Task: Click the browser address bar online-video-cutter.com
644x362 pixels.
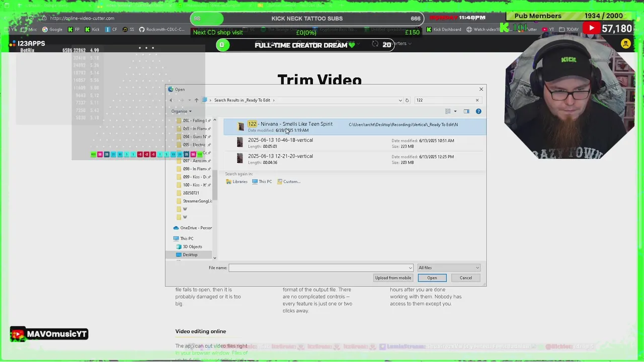Action: tap(116, 18)
